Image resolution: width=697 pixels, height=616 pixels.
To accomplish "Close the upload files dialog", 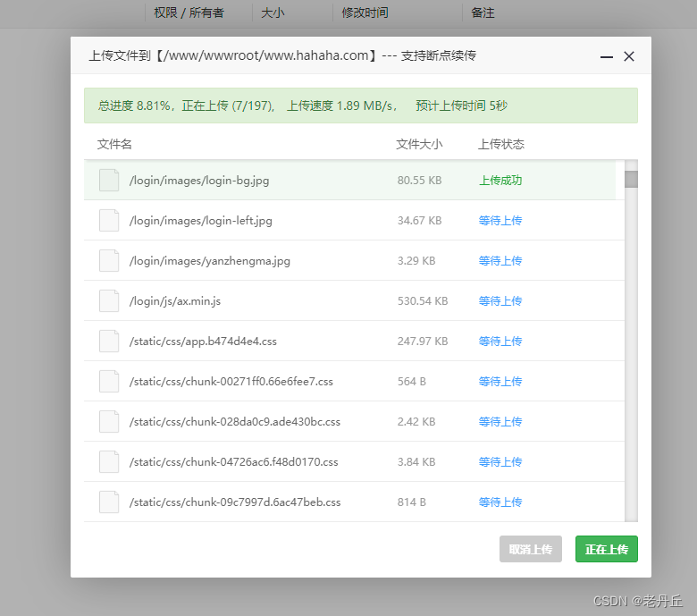I will (x=628, y=56).
